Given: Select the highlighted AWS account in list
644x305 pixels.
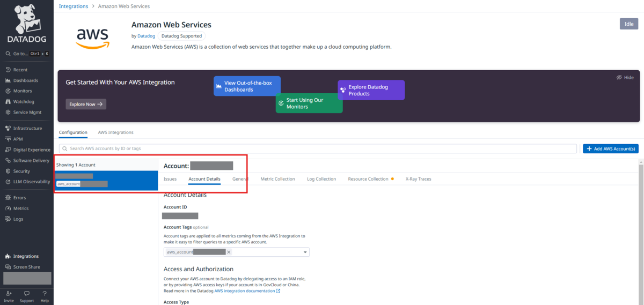Looking at the screenshot, I should tap(106, 180).
